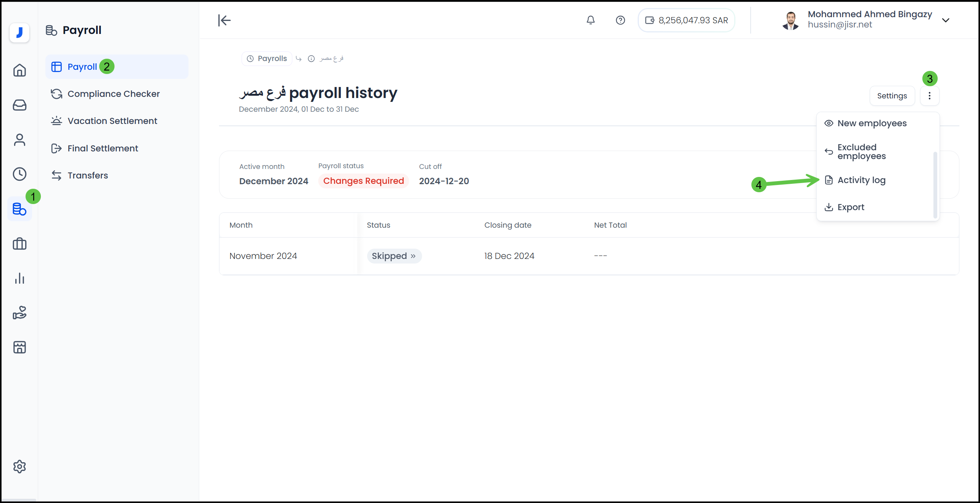Select the inbox icon in the sidebar

click(x=19, y=105)
